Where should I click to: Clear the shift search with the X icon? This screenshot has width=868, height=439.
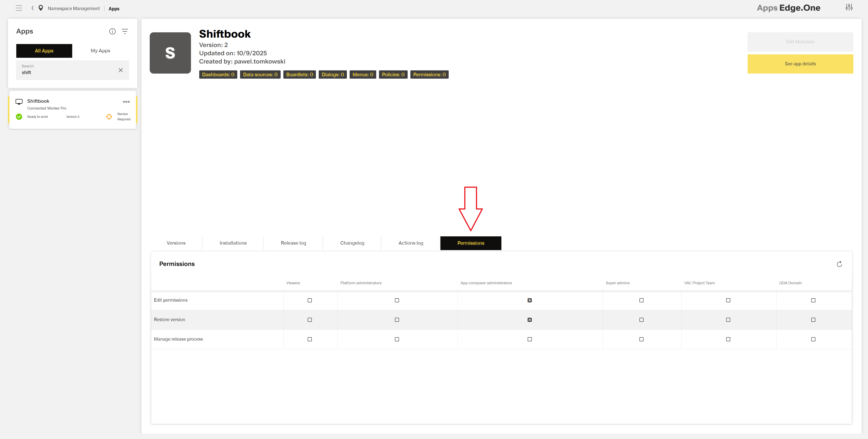(121, 70)
